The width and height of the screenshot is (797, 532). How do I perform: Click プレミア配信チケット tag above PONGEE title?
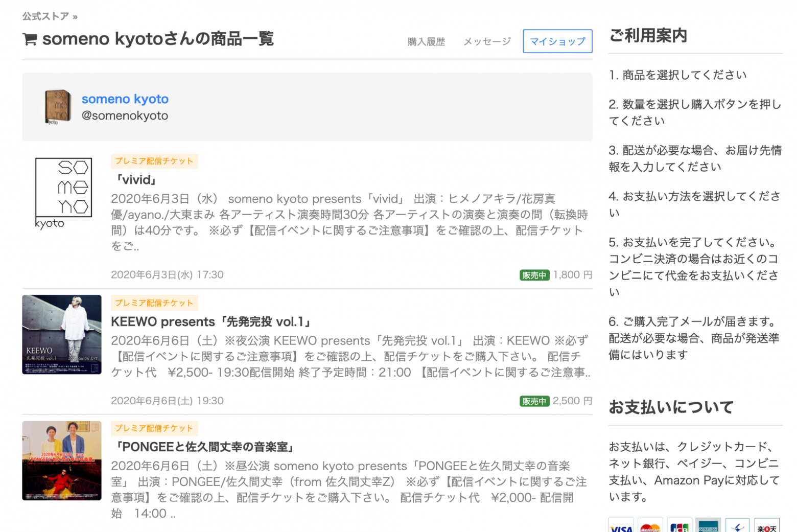click(154, 428)
